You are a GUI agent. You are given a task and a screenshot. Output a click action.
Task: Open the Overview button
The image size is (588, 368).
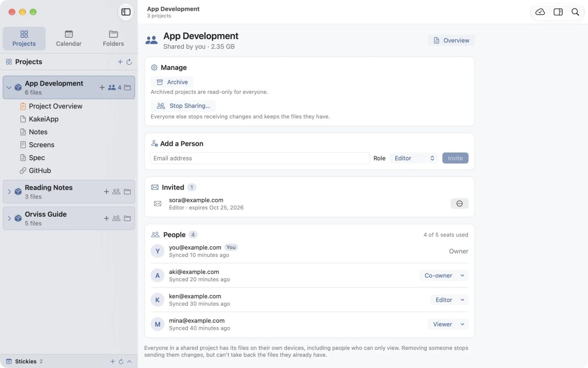pyautogui.click(x=451, y=40)
